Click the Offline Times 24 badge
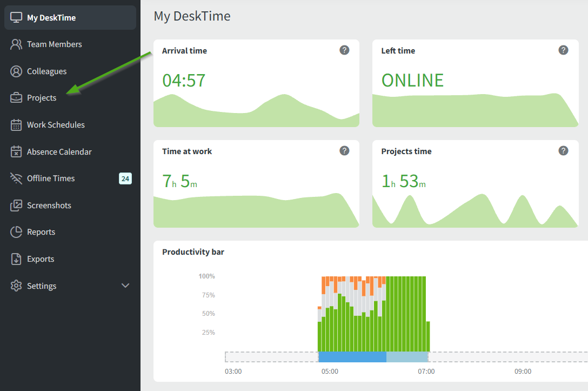This screenshot has height=391, width=588. point(125,178)
